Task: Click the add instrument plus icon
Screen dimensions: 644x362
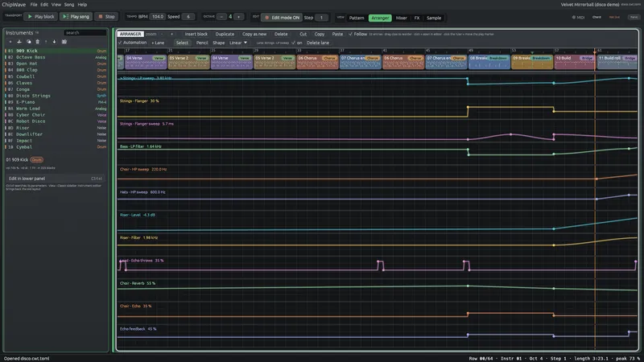Action: tap(10, 42)
